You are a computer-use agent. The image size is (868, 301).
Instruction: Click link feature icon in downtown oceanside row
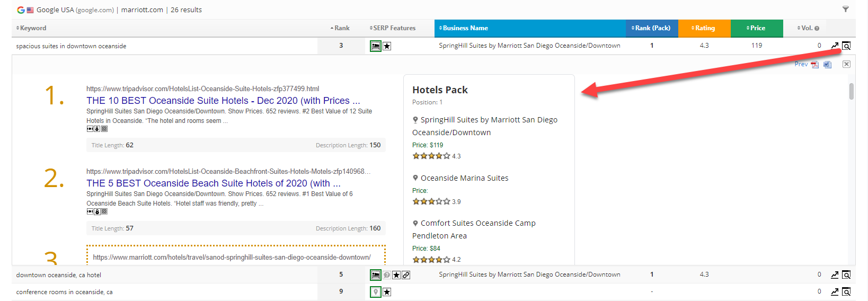tap(406, 275)
